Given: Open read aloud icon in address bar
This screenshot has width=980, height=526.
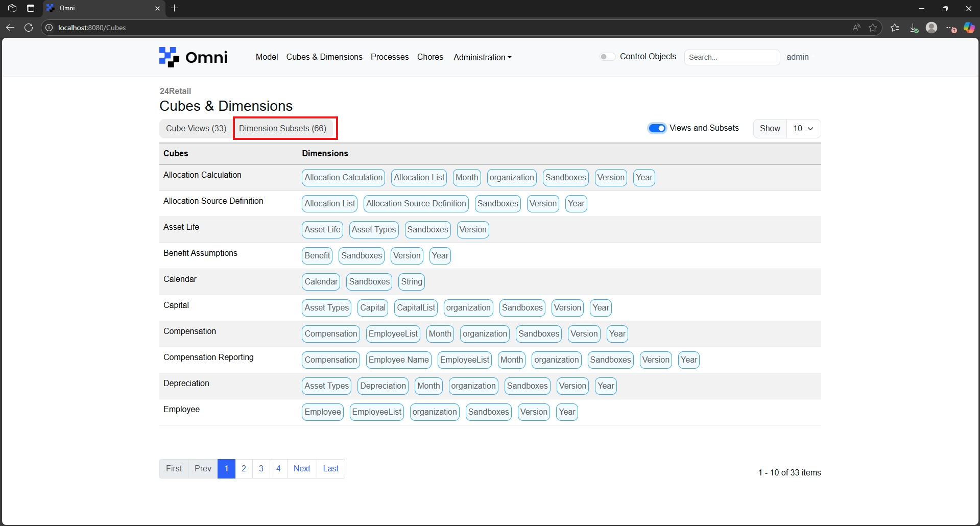Looking at the screenshot, I should pyautogui.click(x=856, y=28).
